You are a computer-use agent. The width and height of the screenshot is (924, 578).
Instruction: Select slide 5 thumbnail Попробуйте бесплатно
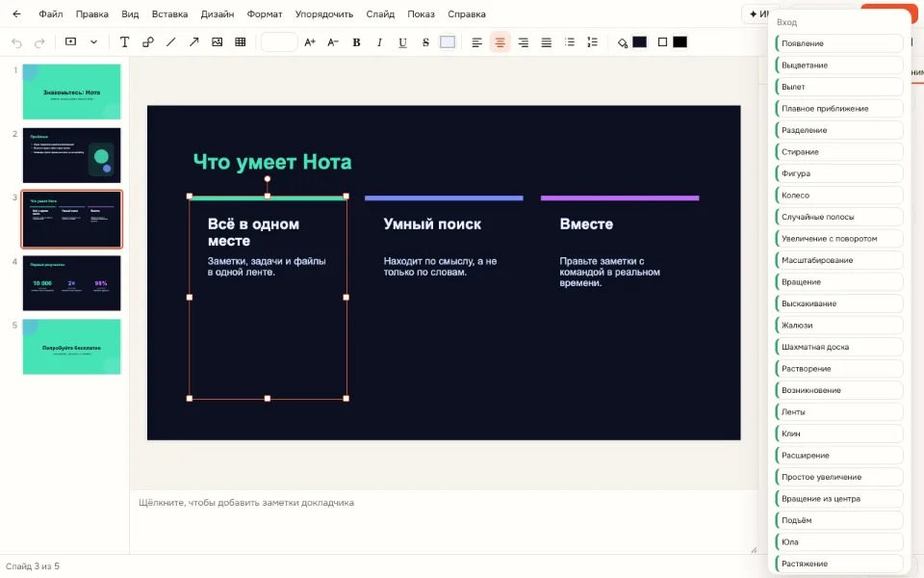click(72, 347)
